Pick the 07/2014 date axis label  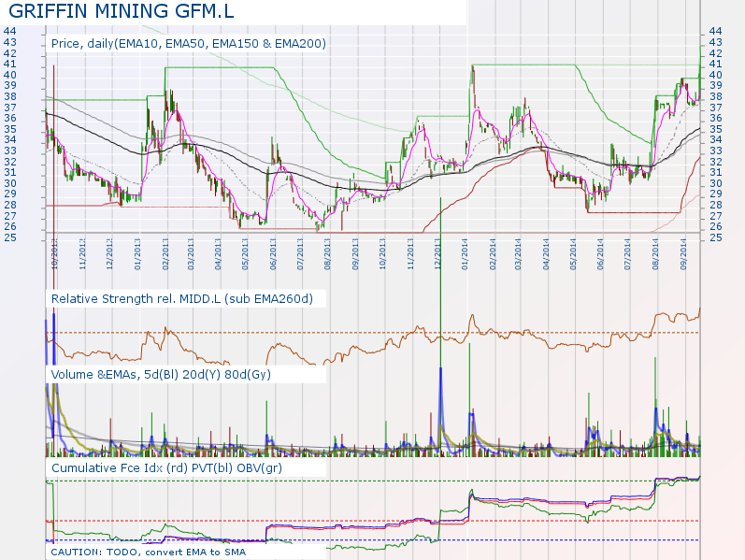click(627, 254)
